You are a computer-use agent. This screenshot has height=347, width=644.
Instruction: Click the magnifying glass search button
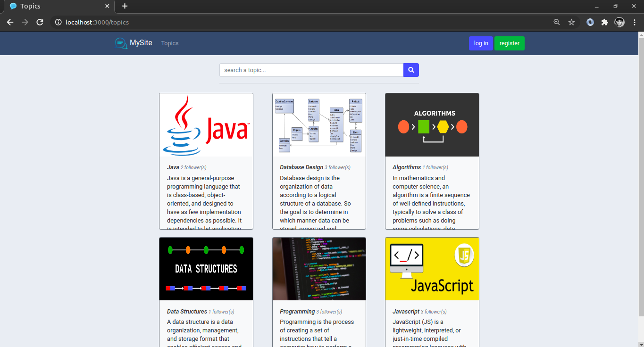[x=411, y=70]
